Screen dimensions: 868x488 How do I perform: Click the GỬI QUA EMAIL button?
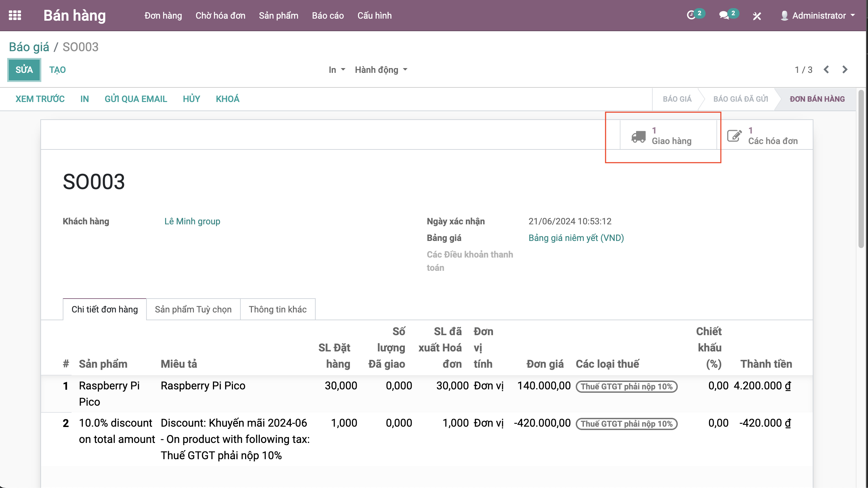pos(136,99)
